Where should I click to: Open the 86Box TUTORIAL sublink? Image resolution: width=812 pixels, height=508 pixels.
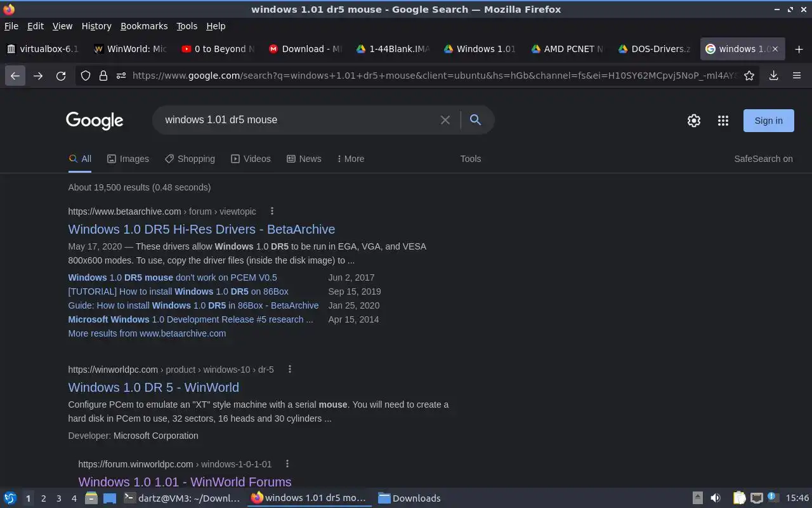(x=178, y=291)
